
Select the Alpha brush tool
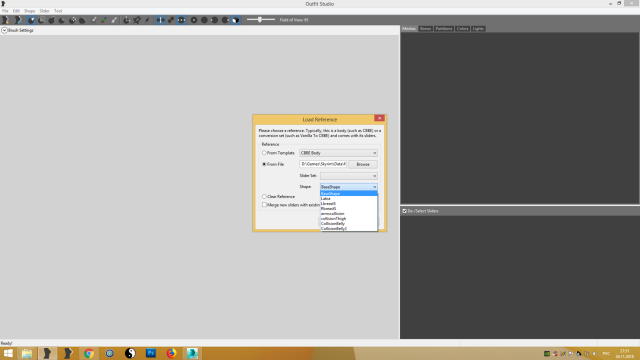click(x=114, y=20)
